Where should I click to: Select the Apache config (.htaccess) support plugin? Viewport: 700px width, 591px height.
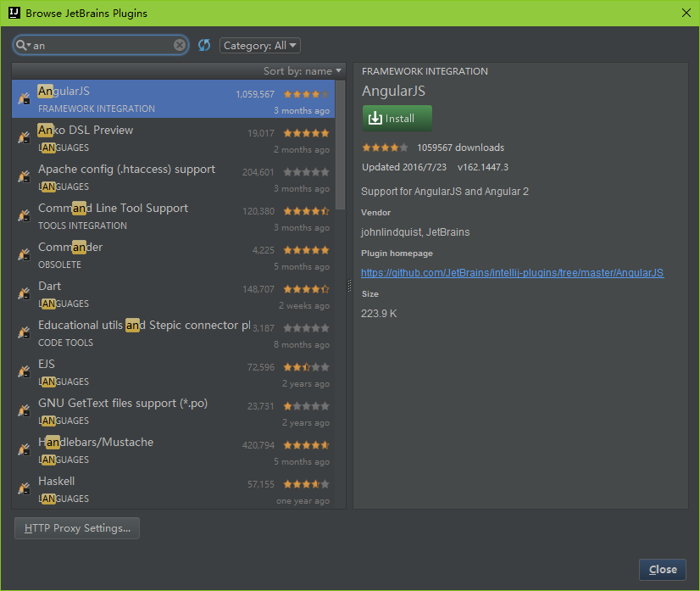pos(173,177)
